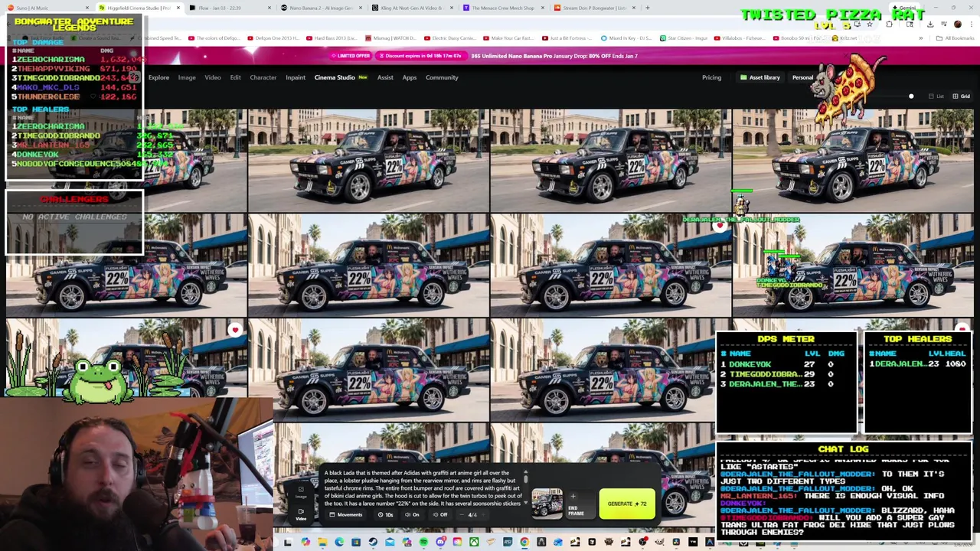The image size is (980, 551).
Task: Open File Explorer from the taskbar
Action: [x=322, y=542]
